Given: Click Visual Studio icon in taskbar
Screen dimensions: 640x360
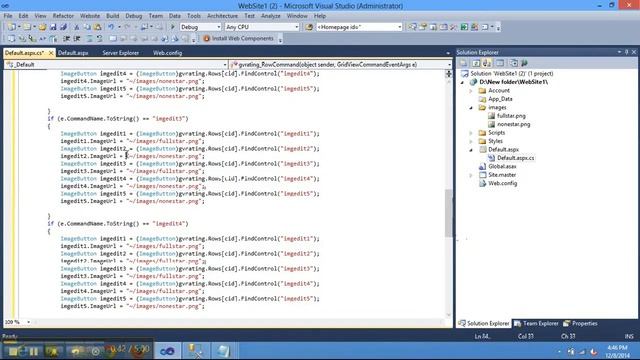Looking at the screenshot, I should click(x=167, y=351).
